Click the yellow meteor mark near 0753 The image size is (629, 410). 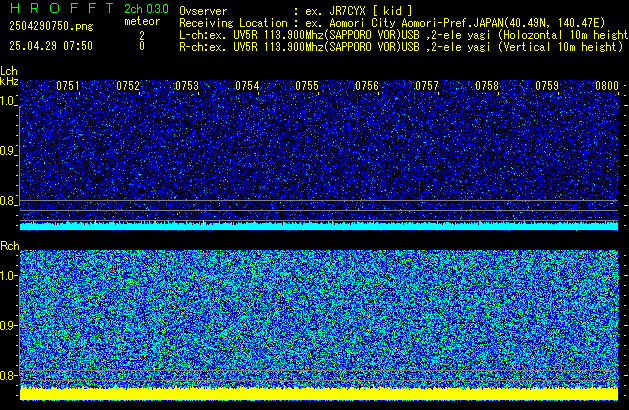(x=204, y=225)
